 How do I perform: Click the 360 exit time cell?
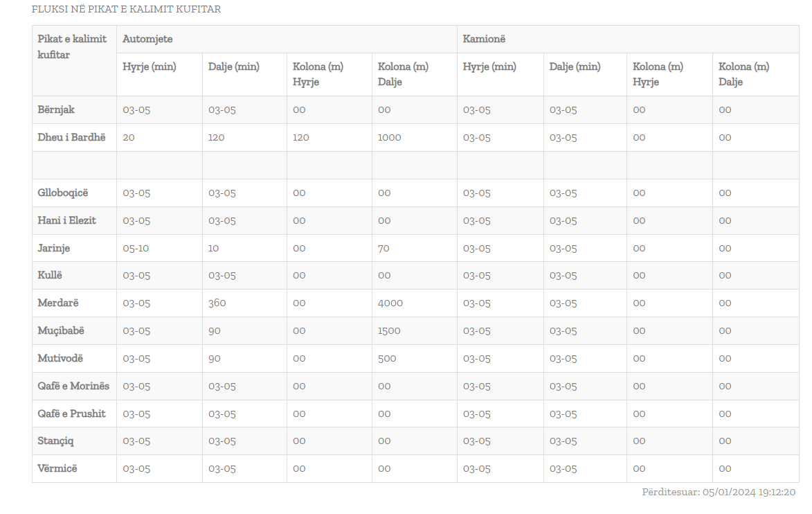pos(217,303)
